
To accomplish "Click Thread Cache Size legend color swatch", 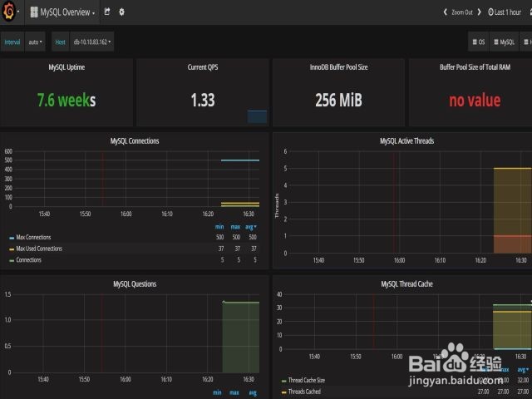I will tap(284, 381).
